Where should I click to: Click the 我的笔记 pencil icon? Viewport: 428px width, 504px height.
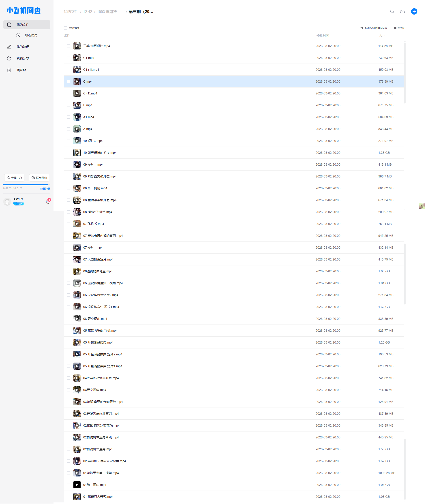click(9, 47)
